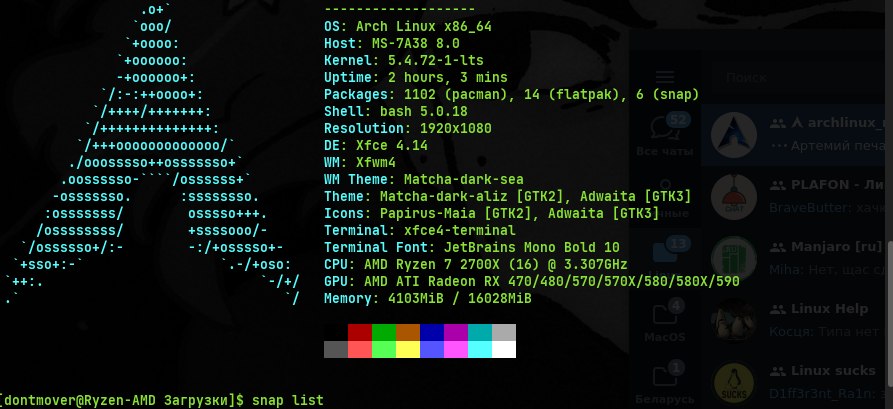Viewport: 893px width, 409px height.
Task: Open the MacOS chat folder in Telegram
Action: 665,320
